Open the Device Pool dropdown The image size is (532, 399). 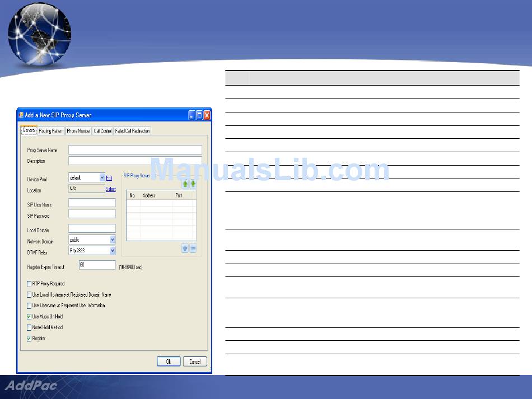[102, 177]
